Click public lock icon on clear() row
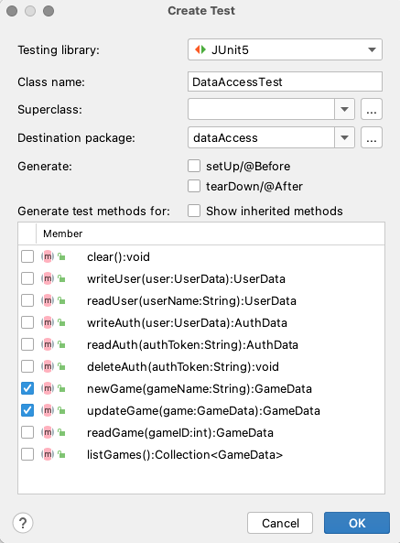Image resolution: width=400 pixels, height=543 pixels. [x=62, y=257]
